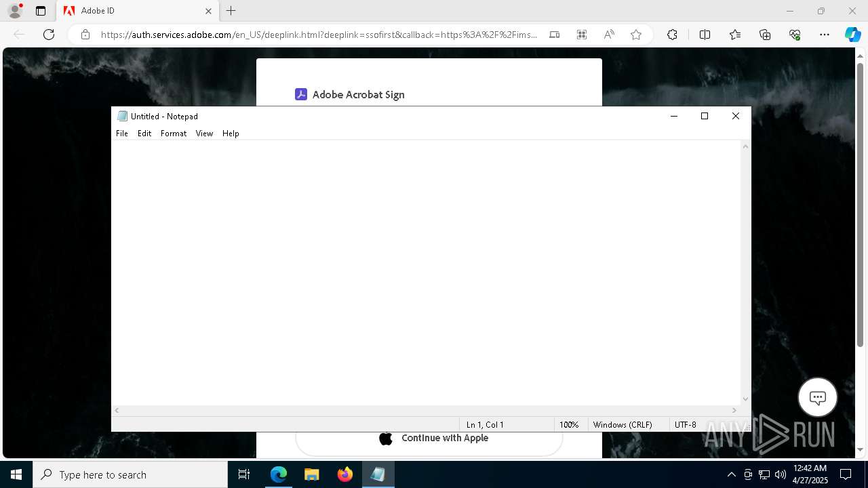Open Browser essentials heart icon
The image size is (868, 488).
click(x=795, y=35)
